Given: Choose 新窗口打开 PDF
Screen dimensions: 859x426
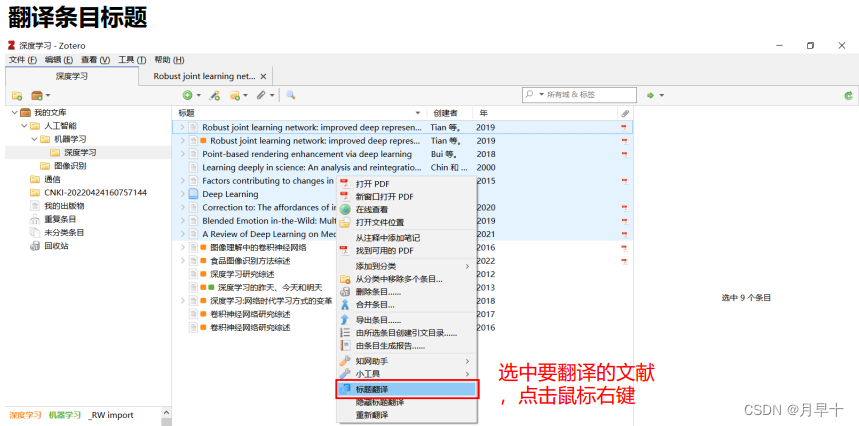Looking at the screenshot, I should 406,197.
